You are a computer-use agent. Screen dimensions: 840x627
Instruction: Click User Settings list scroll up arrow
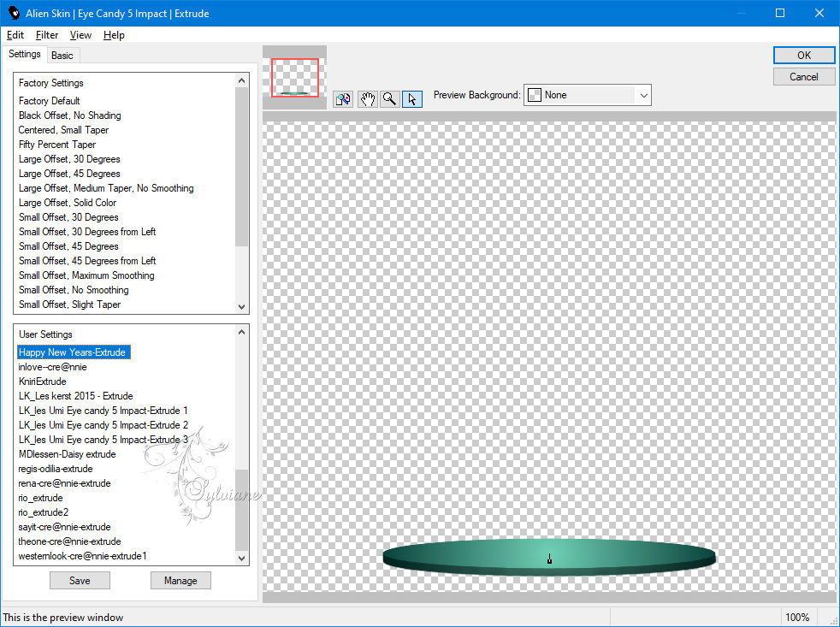(x=241, y=332)
